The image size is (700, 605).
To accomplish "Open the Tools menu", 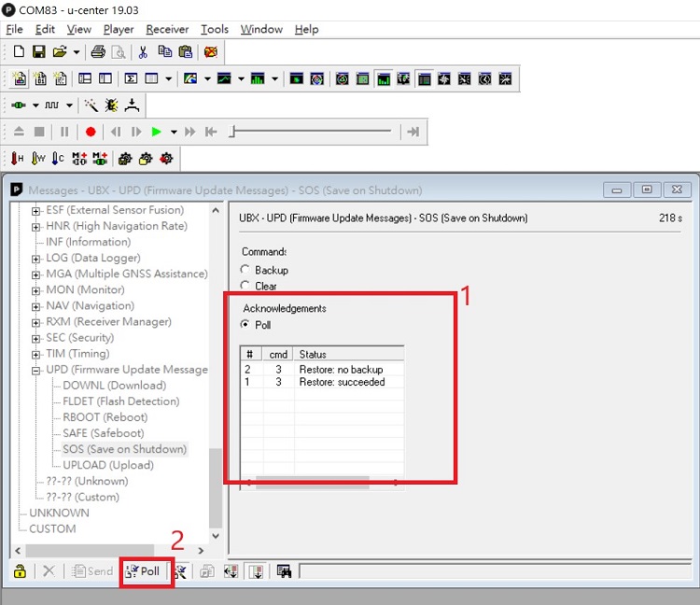I will [215, 30].
